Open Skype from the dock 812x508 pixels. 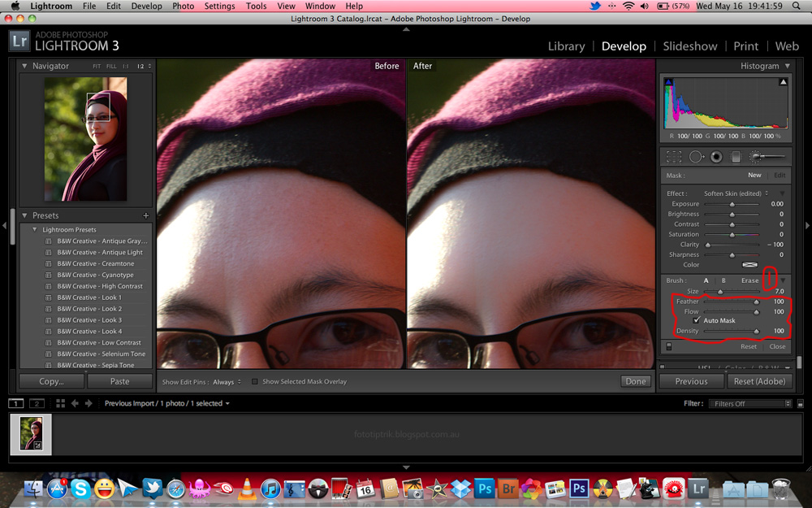80,488
